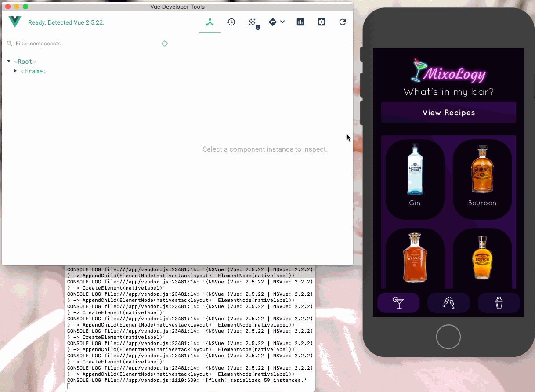The image size is (535, 392).
Task: Open the Performance tab icon
Action: 300,22
